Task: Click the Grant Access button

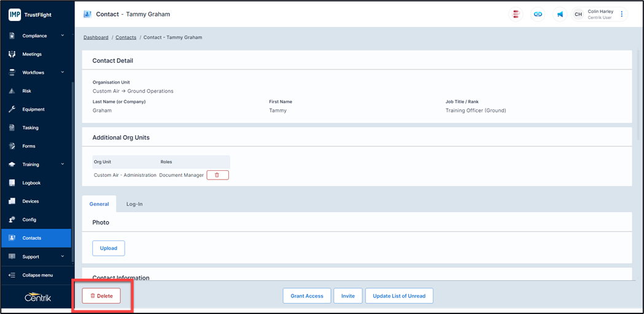Action: [x=307, y=296]
